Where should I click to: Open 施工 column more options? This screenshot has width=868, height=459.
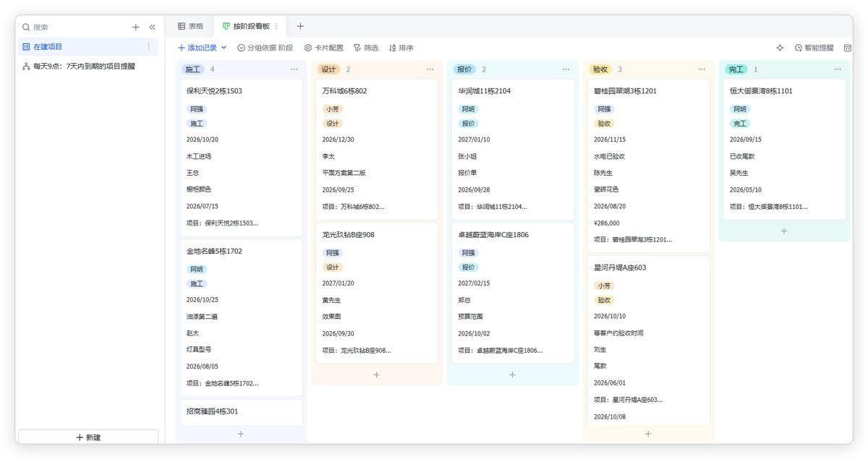pos(294,69)
